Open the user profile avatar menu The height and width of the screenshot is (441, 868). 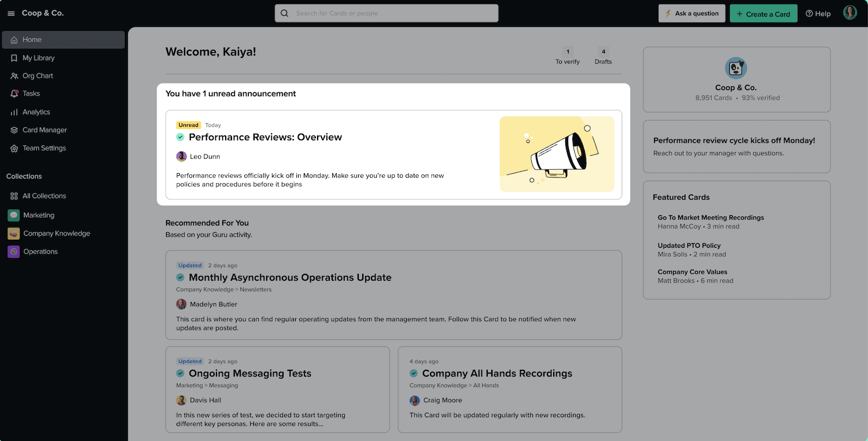tap(849, 13)
